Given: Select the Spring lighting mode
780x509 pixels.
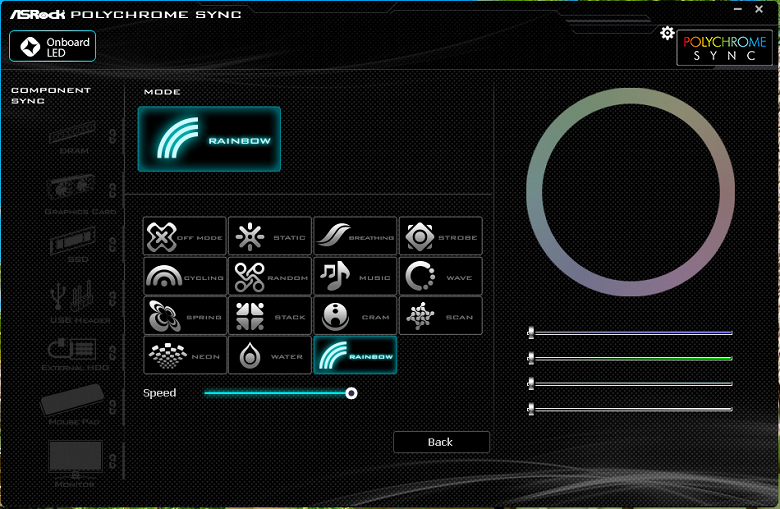Looking at the screenshot, I should 185,316.
